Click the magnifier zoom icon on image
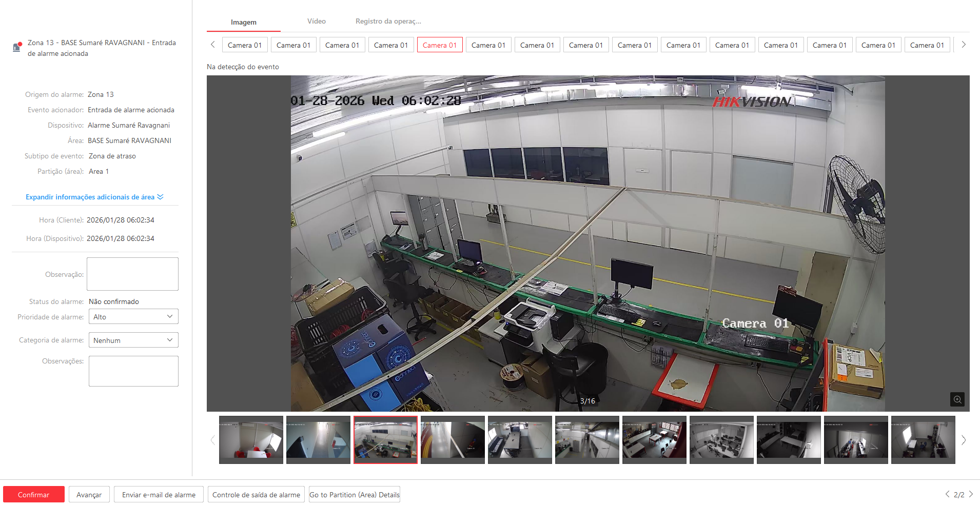The height and width of the screenshot is (506, 980). tap(957, 399)
